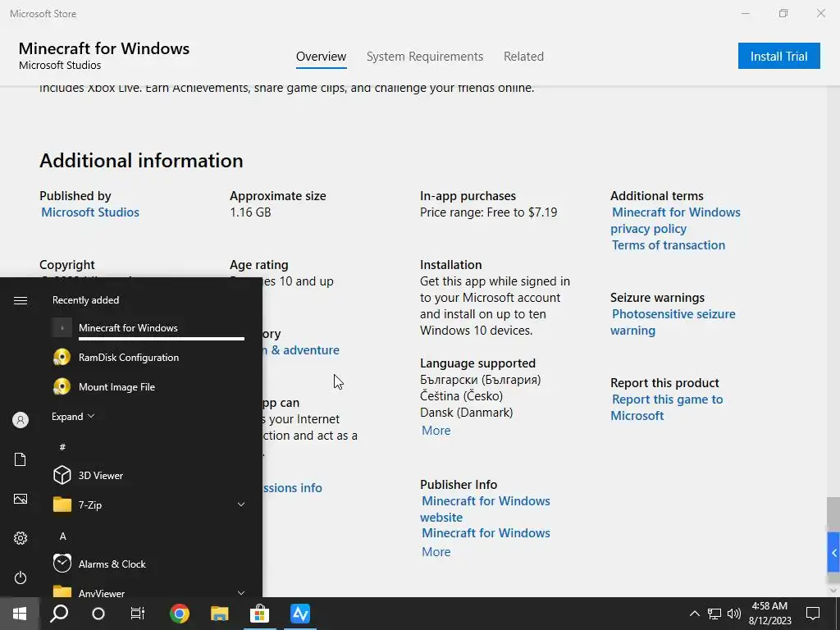Expand the AnyViewer folder chevron
Screen dimensions: 840x630
point(242,593)
